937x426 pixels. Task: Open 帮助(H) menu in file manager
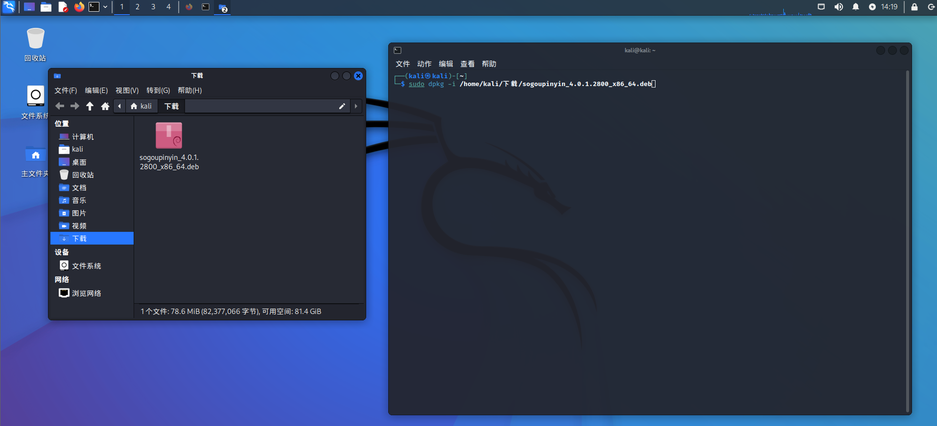(189, 90)
